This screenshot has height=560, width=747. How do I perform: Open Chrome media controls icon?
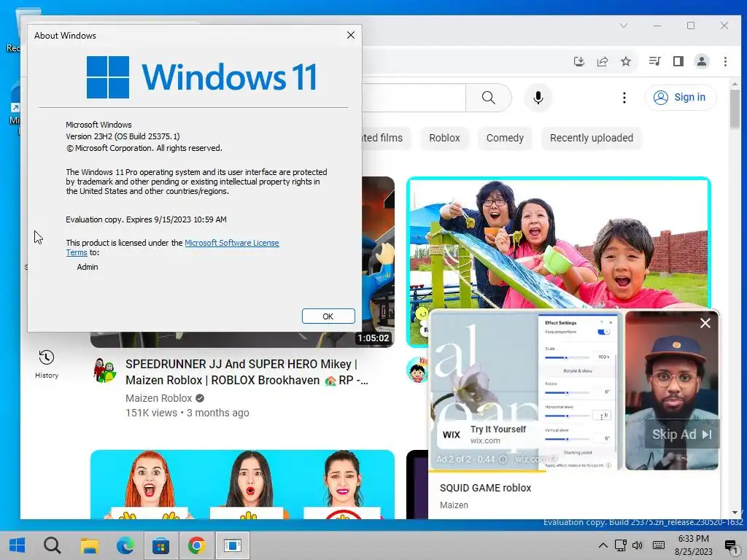[654, 61]
